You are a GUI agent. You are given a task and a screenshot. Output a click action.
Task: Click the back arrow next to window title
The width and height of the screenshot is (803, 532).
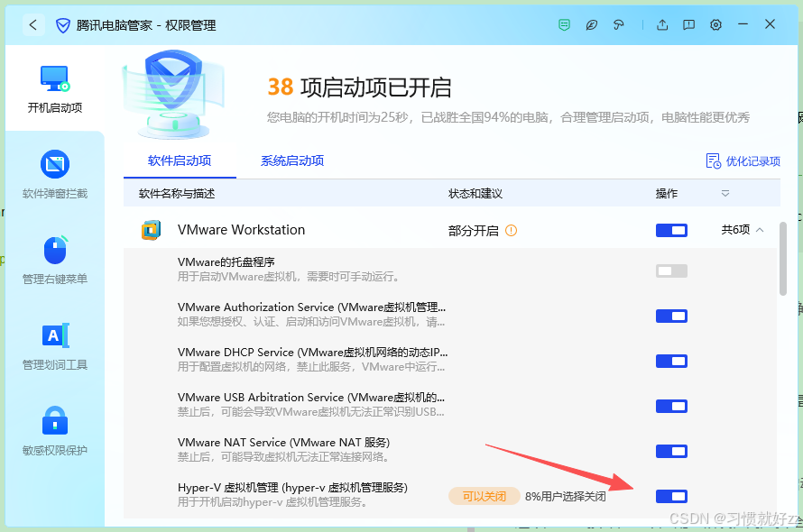click(33, 24)
